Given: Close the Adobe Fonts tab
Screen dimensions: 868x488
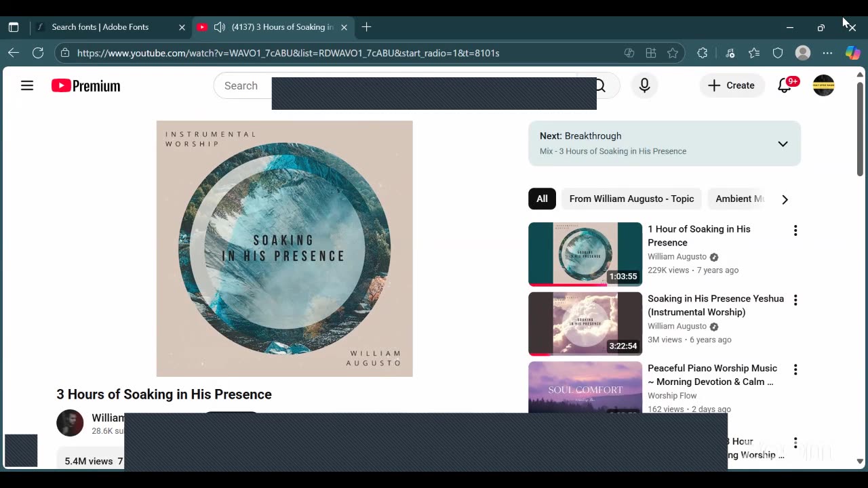Looking at the screenshot, I should (x=182, y=27).
